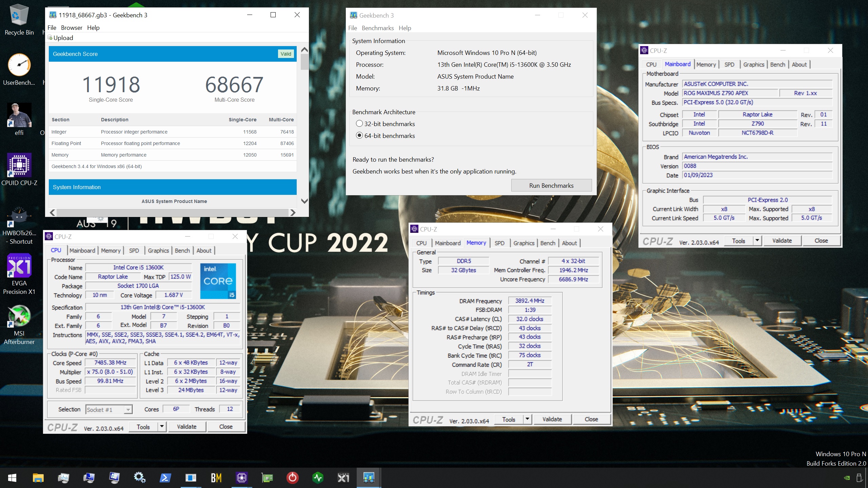
Task: Open the Resource Monitor taskbar icon
Action: point(63,478)
